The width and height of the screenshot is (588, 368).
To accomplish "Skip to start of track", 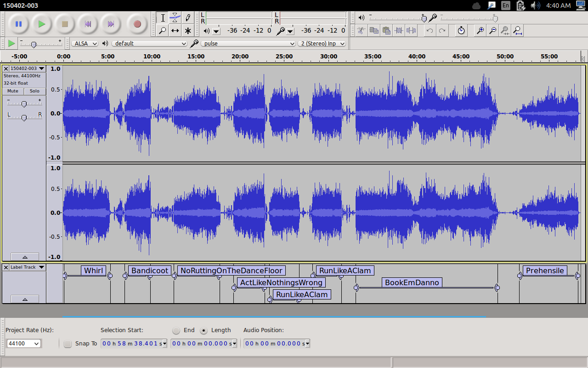I will click(x=88, y=24).
